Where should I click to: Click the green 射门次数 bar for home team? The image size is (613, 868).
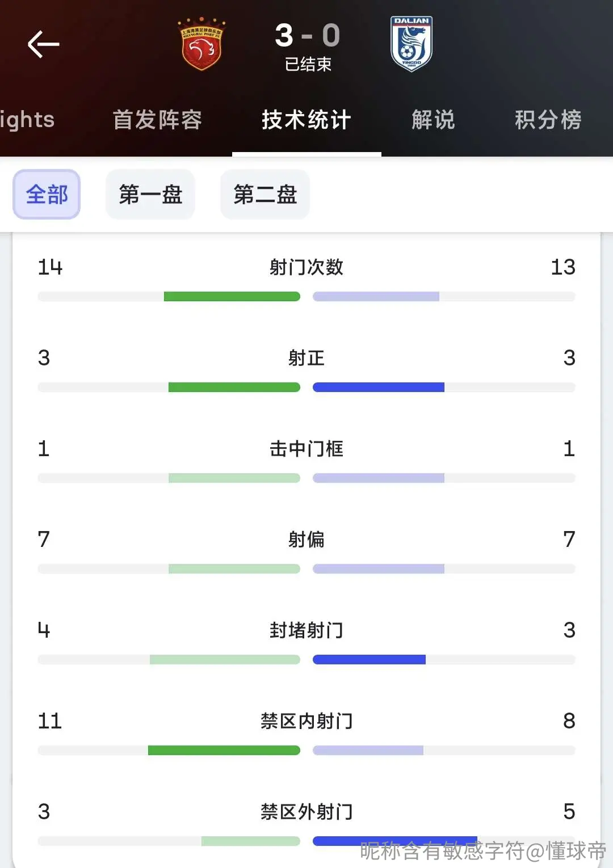232,296
